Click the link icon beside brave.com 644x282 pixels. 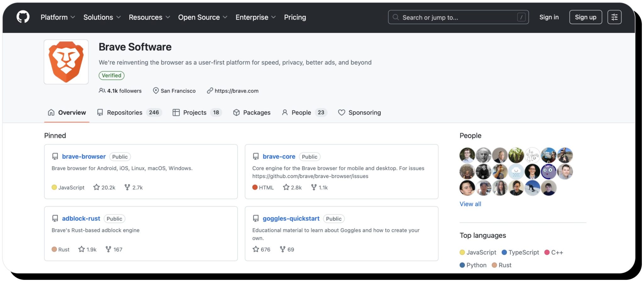(210, 90)
